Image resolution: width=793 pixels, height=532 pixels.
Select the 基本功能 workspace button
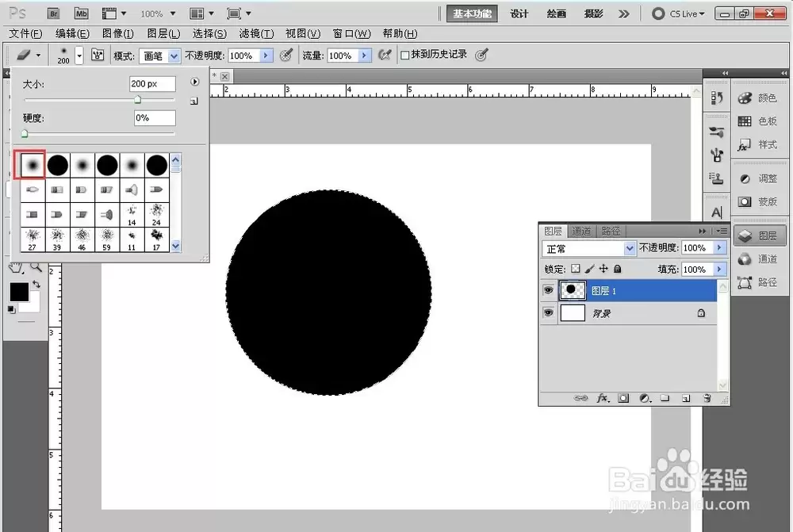pos(472,13)
